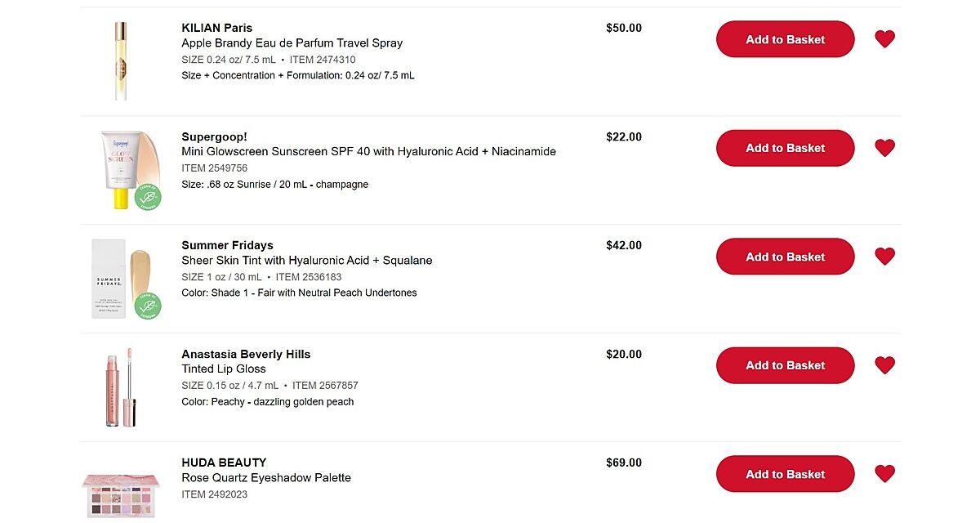Add KILIAN Apple Brandy spray to basket
Viewport: 980px width, 523px height.
coord(785,39)
